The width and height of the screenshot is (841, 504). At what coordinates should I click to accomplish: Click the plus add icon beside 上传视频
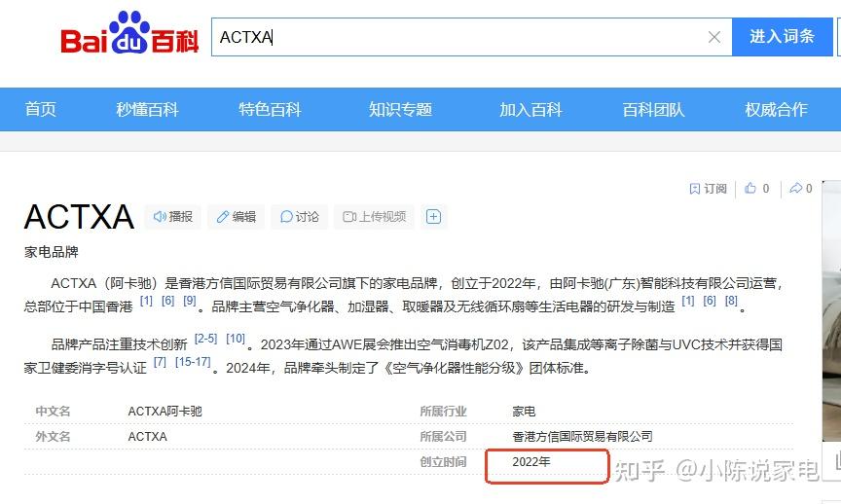tap(433, 217)
